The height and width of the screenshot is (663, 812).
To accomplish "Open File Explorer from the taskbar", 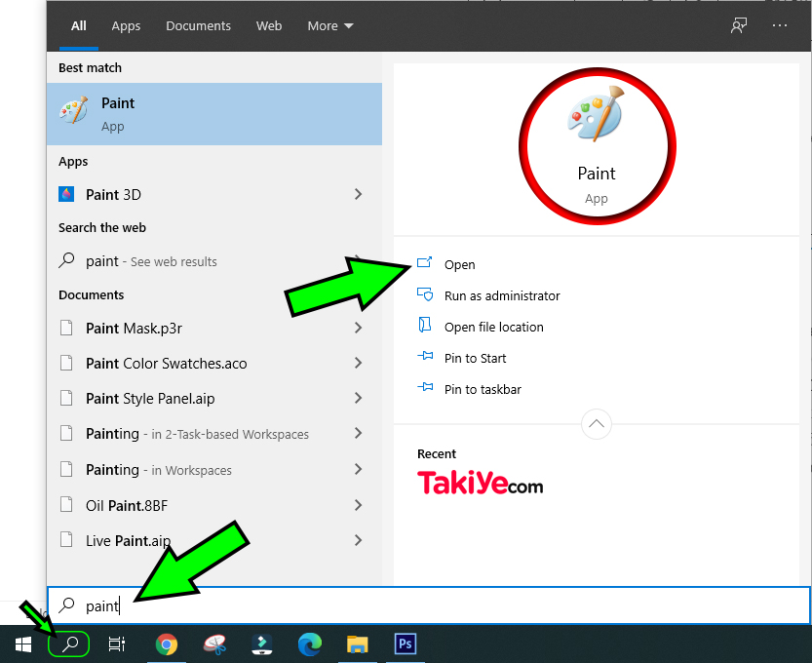I will coord(358,644).
